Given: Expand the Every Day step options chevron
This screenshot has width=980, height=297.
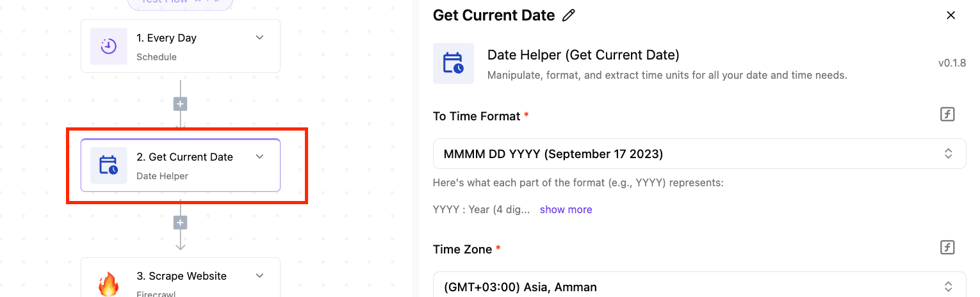Looking at the screenshot, I should [259, 38].
